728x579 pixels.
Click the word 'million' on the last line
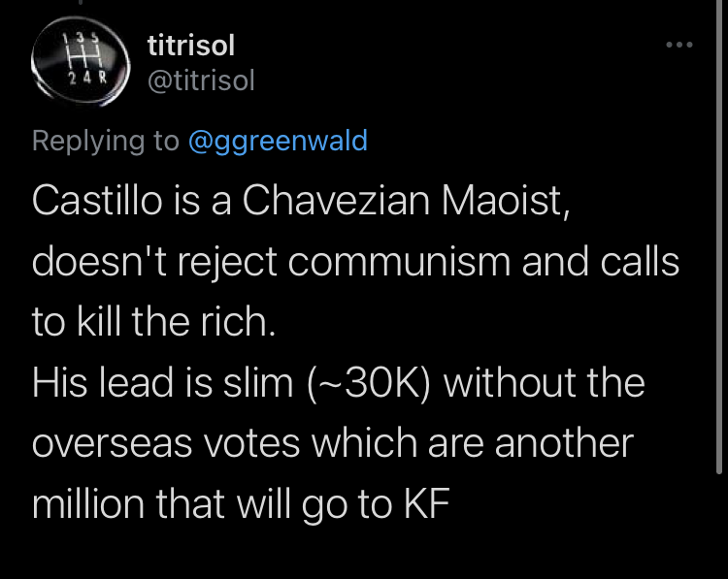pyautogui.click(x=87, y=503)
